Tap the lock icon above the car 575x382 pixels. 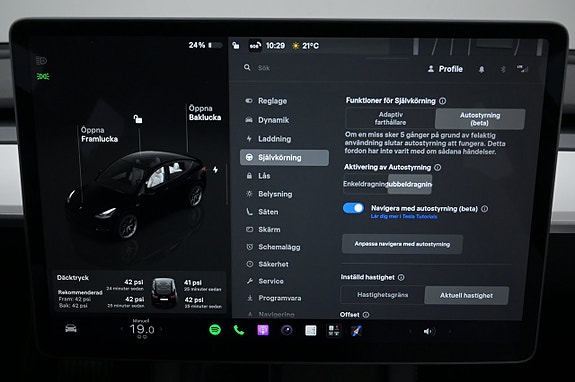pos(138,119)
